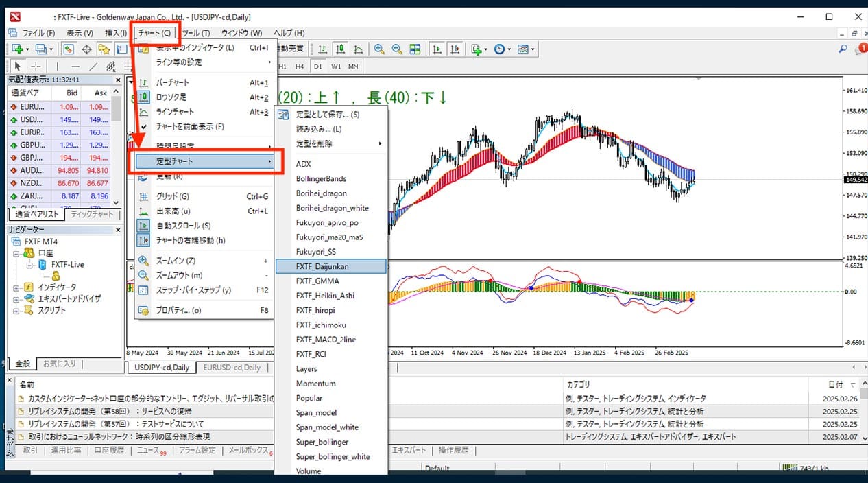This screenshot has height=483, width=868.
Task: Switch to bar chart via toolbar icon
Action: tap(322, 49)
